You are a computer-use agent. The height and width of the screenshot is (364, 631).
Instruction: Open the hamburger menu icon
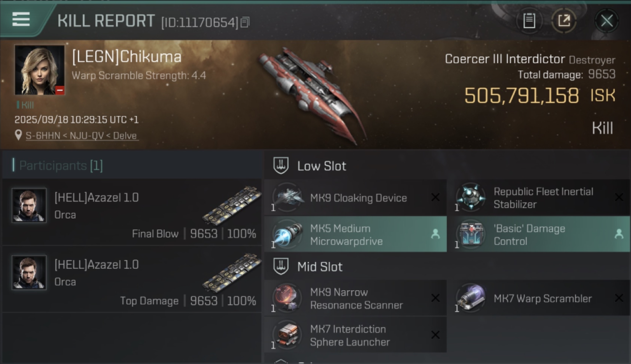[x=21, y=19]
